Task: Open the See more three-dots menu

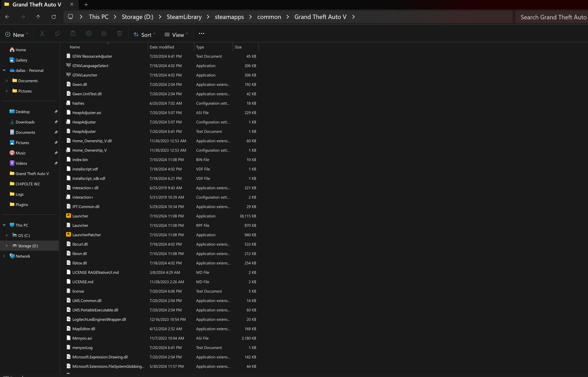Action: pos(201,34)
